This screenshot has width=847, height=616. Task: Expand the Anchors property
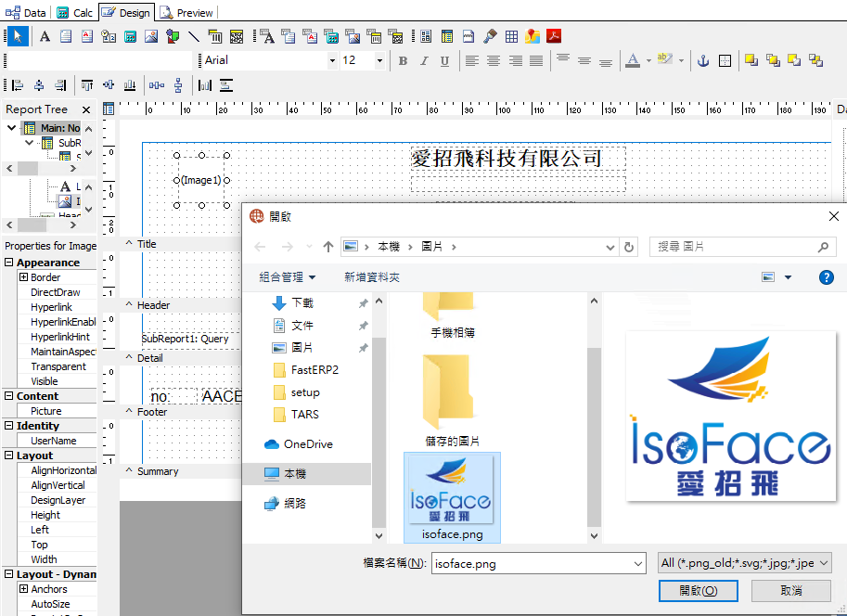click(x=24, y=589)
